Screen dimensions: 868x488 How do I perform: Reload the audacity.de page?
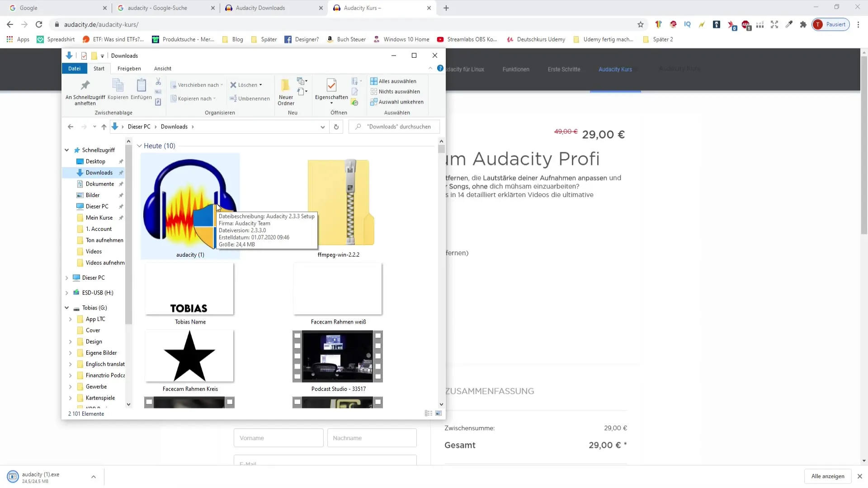click(x=39, y=24)
